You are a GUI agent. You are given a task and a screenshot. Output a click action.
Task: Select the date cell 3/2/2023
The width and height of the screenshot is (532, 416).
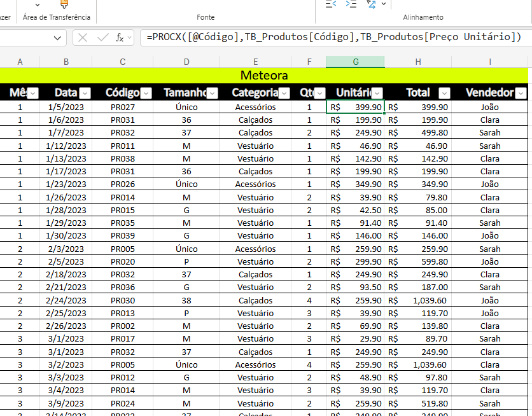coord(66,365)
